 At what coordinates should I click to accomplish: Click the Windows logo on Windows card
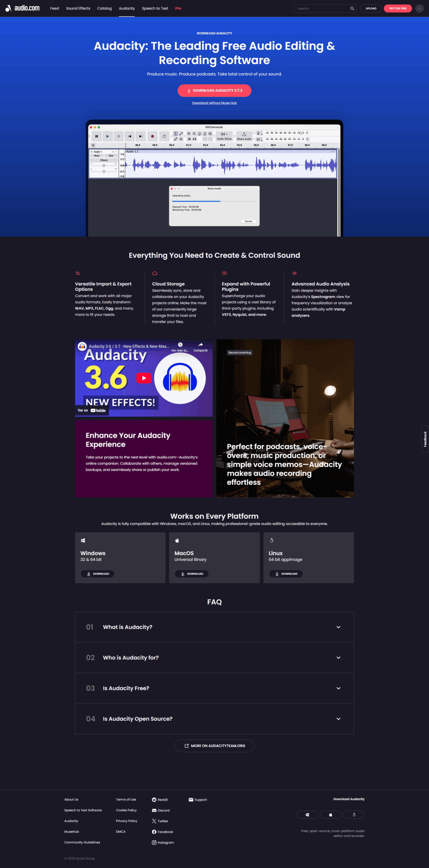(x=83, y=540)
